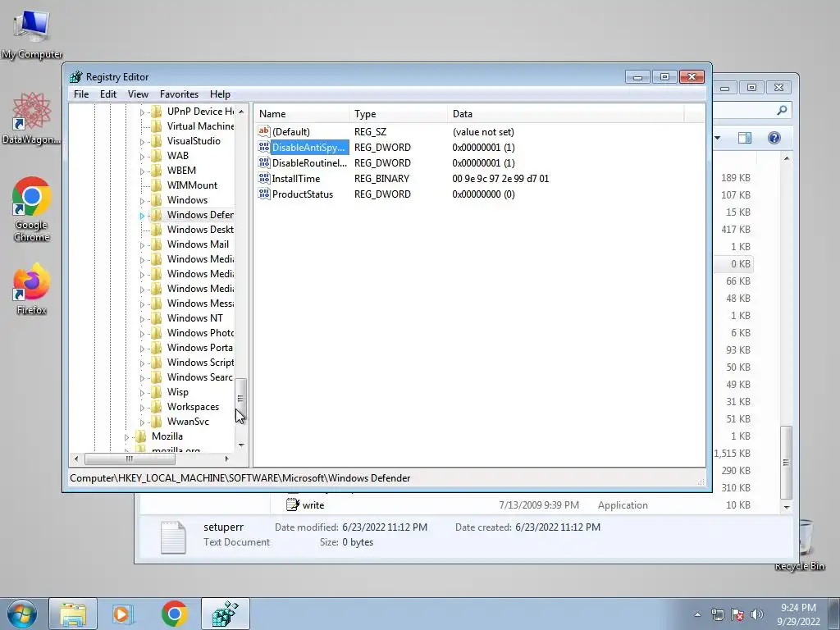The height and width of the screenshot is (630, 840).
Task: Click the InstallTime binary data value
Action: point(500,178)
